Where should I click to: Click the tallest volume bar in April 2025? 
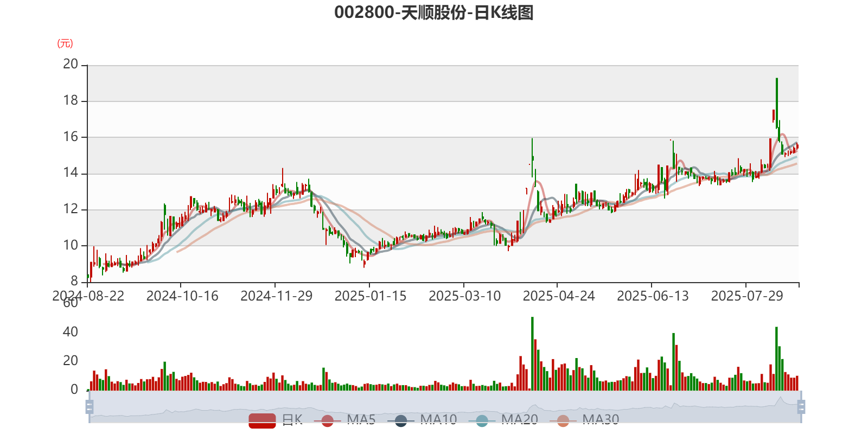(x=532, y=354)
